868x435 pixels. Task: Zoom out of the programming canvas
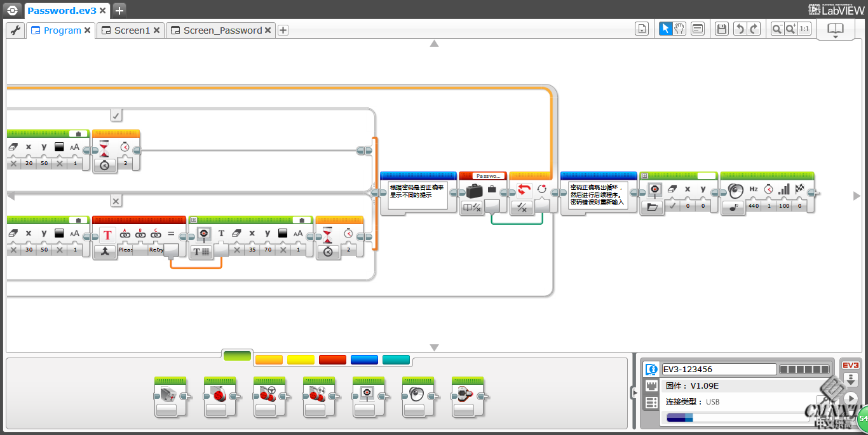[776, 29]
